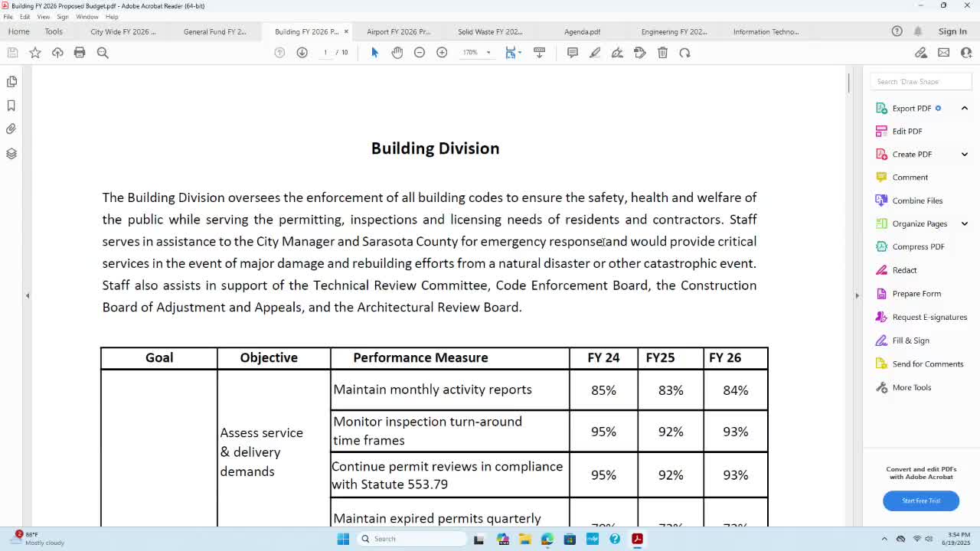Expand Create PDF section chevron
This screenshot has width=980, height=551.
(964, 154)
